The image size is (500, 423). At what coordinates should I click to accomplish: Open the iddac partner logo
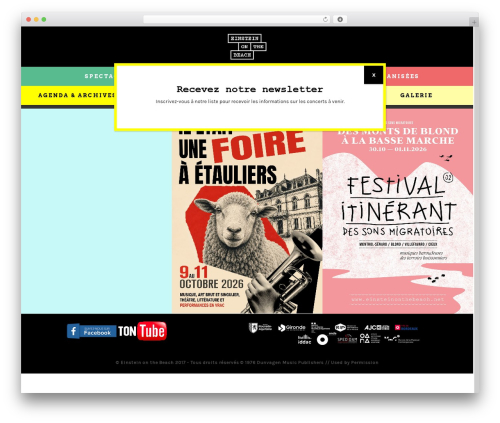tap(304, 340)
